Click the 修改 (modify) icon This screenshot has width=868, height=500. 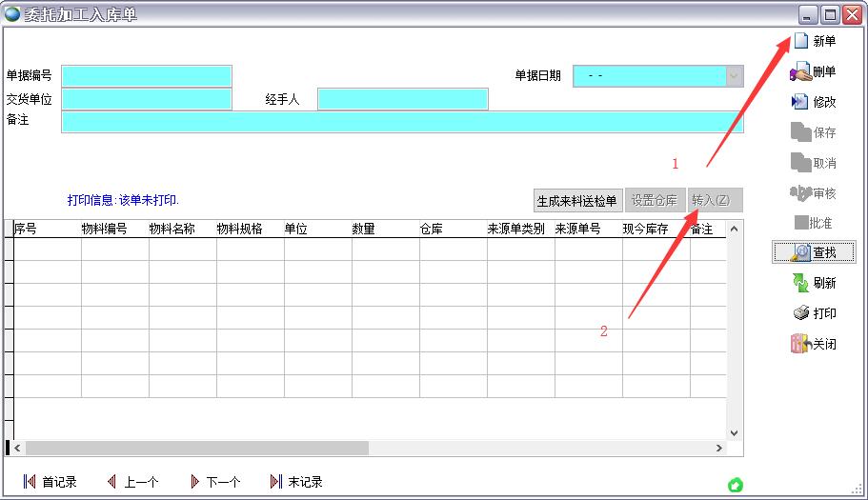click(x=800, y=102)
